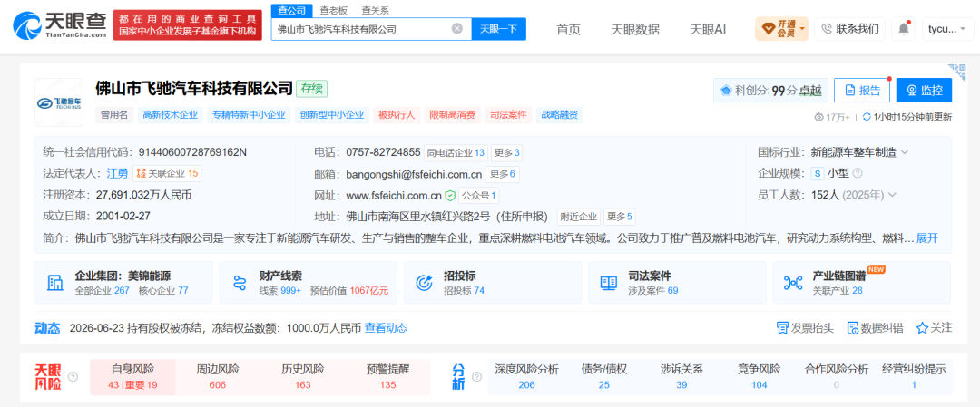Click the 附近企业 tag
The width and height of the screenshot is (980, 407).
(x=578, y=217)
